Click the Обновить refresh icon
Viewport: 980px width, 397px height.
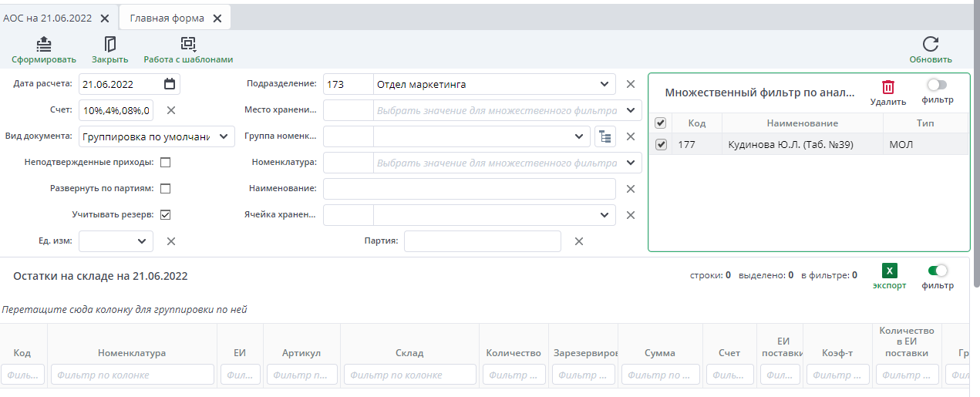click(931, 44)
